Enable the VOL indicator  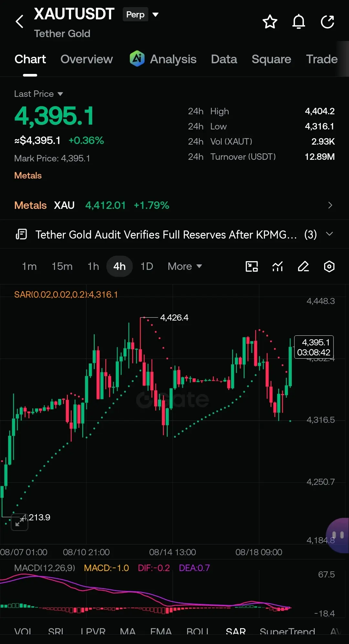pos(23,631)
